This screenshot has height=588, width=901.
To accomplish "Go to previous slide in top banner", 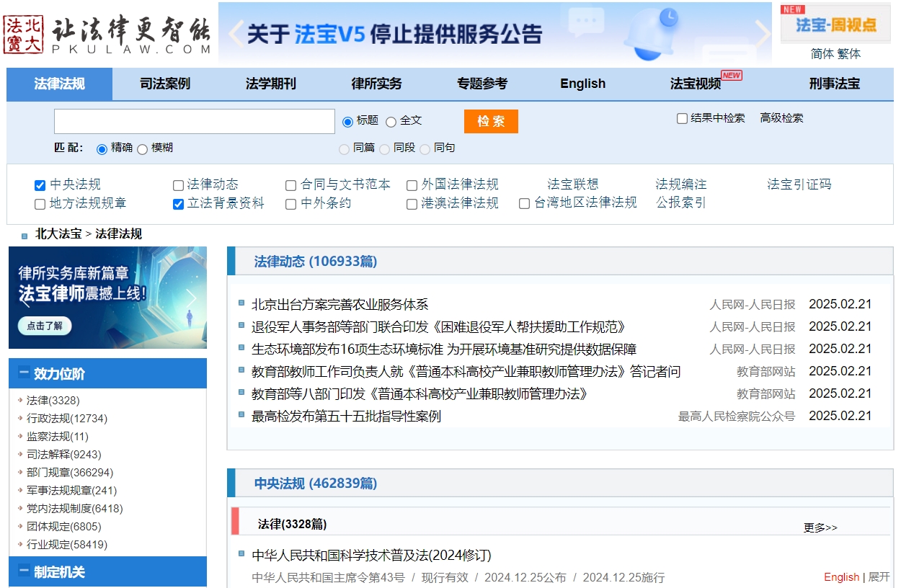I will click(x=235, y=33).
